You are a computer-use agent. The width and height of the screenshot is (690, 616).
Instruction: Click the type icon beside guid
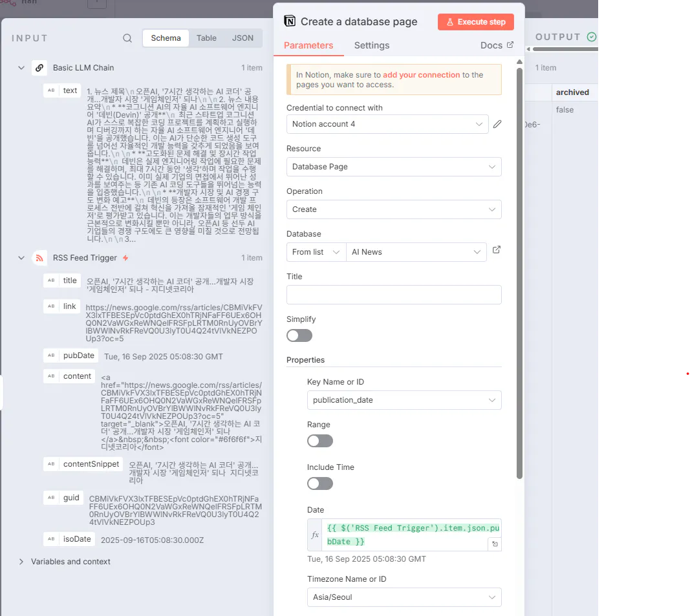[x=51, y=498]
